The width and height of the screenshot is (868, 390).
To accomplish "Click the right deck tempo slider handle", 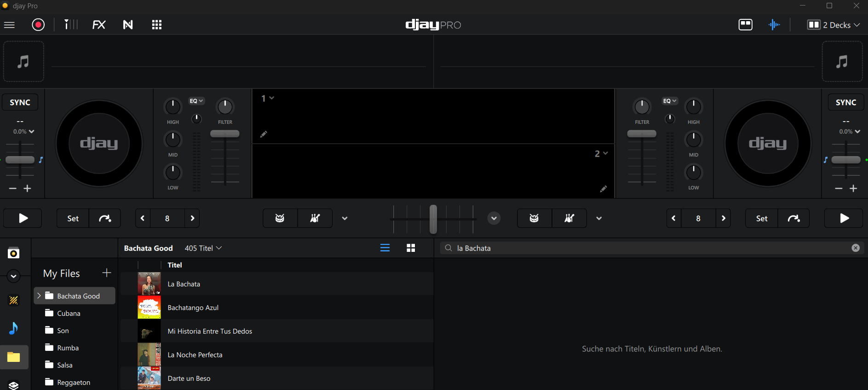I will pos(846,160).
